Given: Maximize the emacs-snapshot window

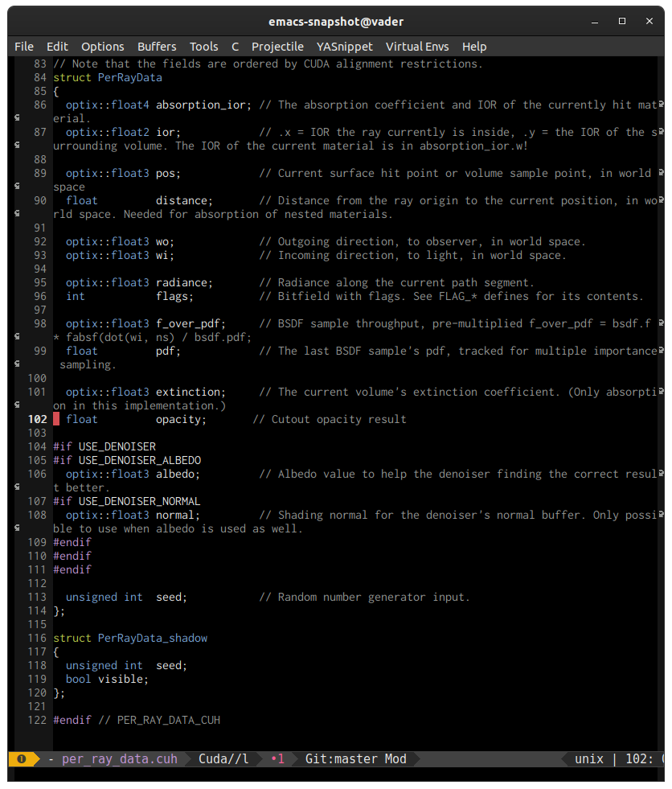Looking at the screenshot, I should click(622, 21).
